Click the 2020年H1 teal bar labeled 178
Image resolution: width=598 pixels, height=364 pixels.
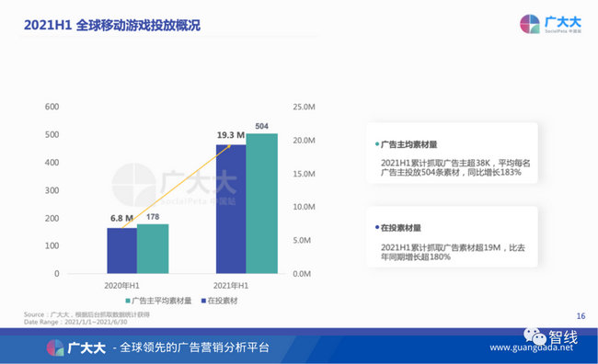tap(153, 249)
